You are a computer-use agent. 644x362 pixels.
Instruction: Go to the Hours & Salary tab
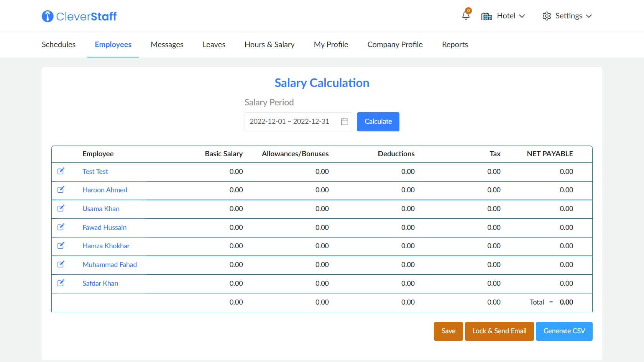[x=269, y=44]
